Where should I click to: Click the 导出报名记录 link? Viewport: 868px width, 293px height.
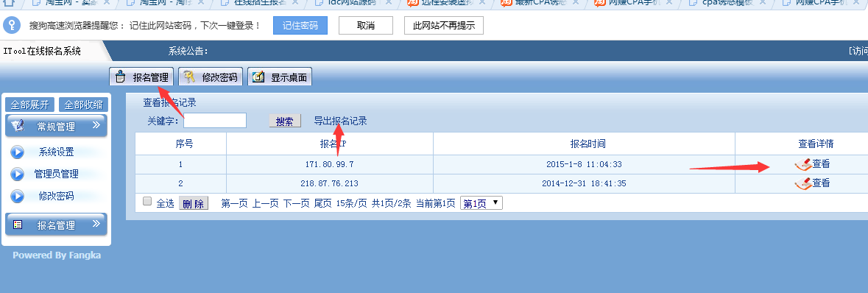pos(340,121)
